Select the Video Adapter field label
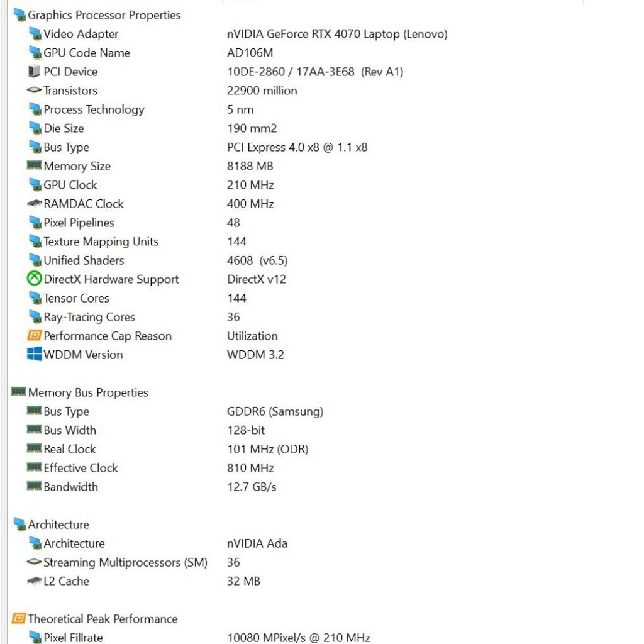 point(80,34)
